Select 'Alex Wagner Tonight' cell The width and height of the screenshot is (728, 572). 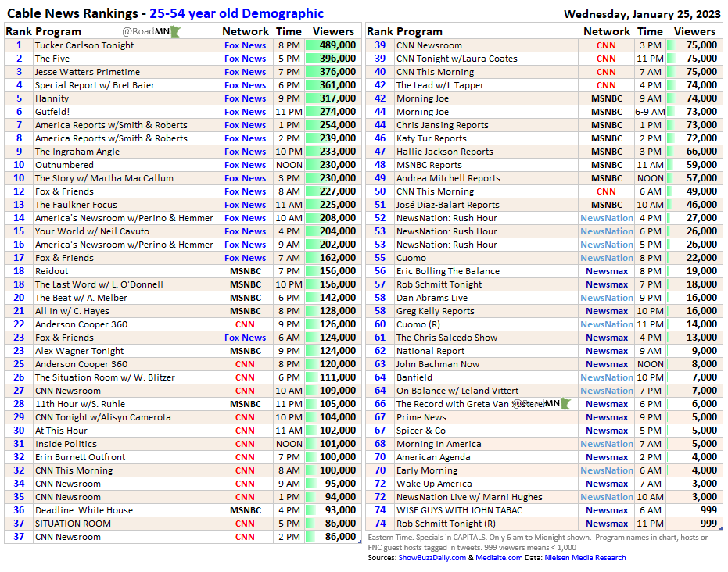tap(125, 351)
